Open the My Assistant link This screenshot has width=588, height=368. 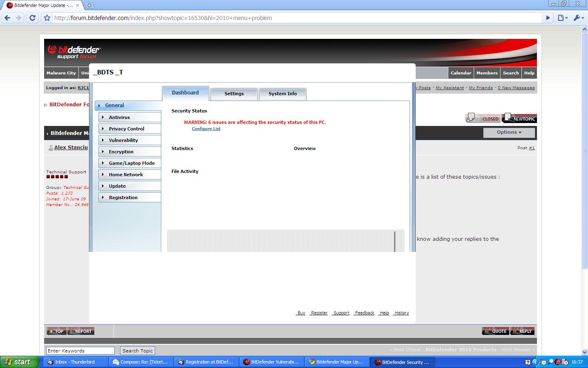click(450, 88)
